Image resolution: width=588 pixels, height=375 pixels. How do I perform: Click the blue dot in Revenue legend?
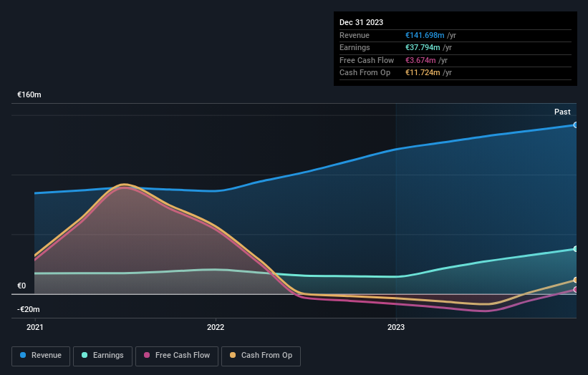click(24, 356)
